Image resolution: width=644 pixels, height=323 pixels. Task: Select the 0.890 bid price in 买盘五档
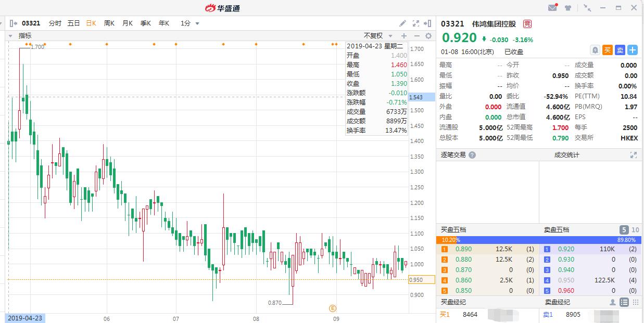tap(464, 249)
